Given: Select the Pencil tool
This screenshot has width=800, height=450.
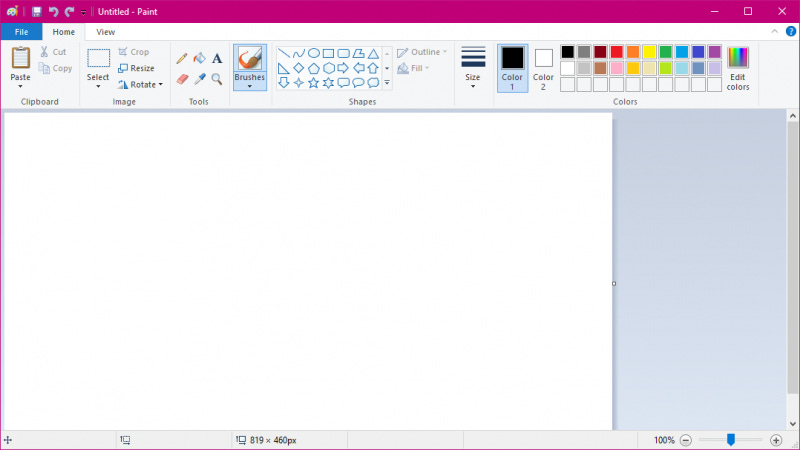Looking at the screenshot, I should tap(182, 58).
